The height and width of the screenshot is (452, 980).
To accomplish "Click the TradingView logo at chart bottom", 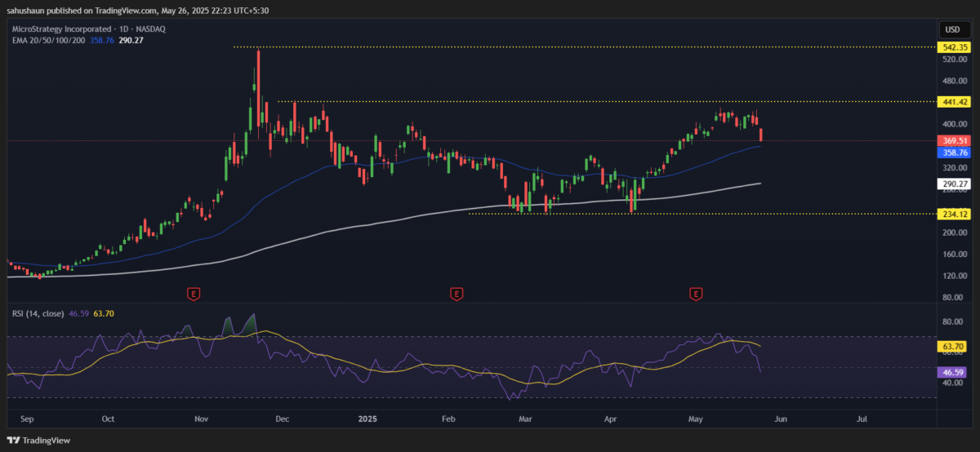I will tap(39, 441).
